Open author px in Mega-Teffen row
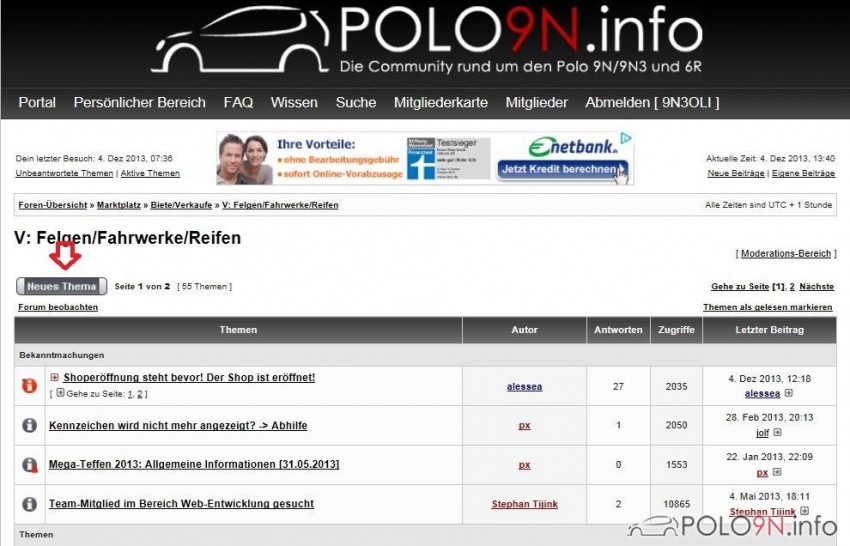Image resolution: width=850 pixels, height=546 pixels. tap(524, 465)
